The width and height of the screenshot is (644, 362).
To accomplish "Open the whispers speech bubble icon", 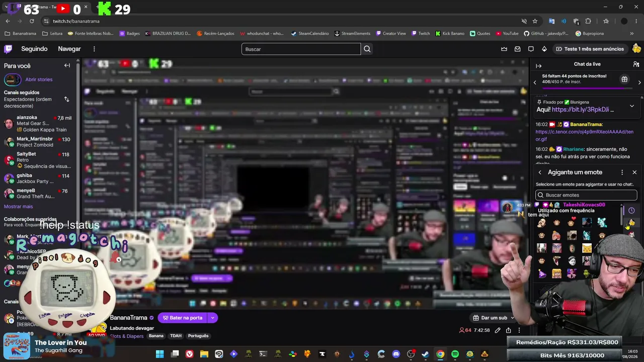I will coord(531,49).
